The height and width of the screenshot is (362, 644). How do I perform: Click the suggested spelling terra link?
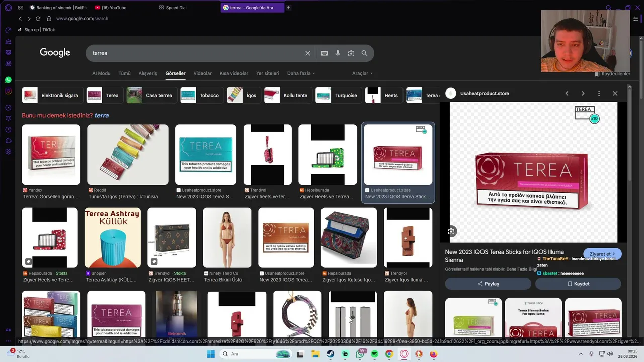coord(102,115)
